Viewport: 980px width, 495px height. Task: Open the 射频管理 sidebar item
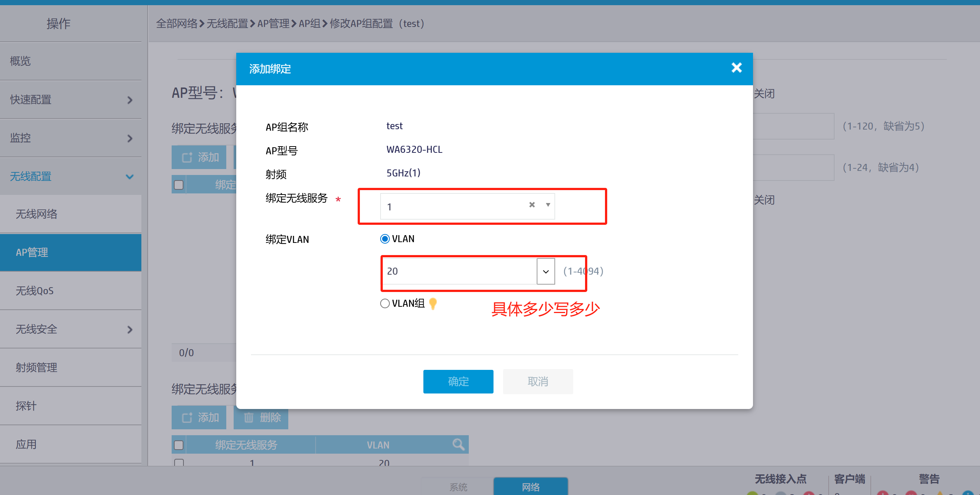(x=37, y=368)
